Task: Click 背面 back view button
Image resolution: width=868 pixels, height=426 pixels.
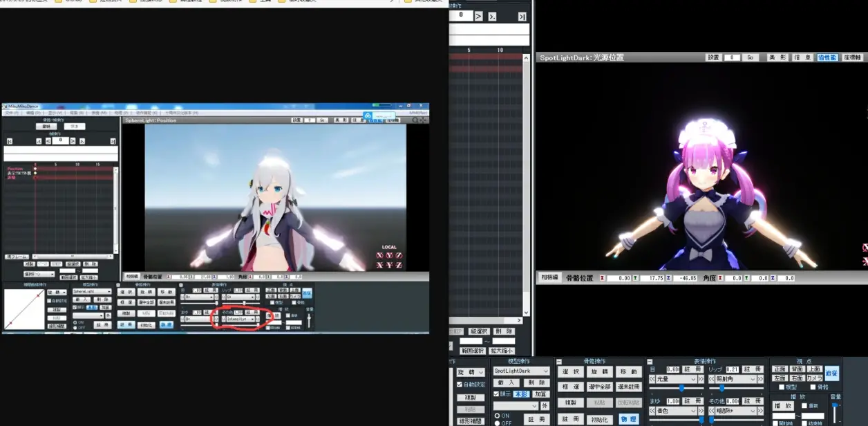Action: 798,369
